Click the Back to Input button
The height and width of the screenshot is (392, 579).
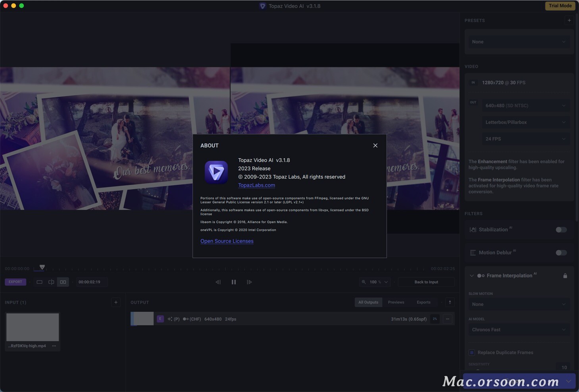click(x=426, y=282)
